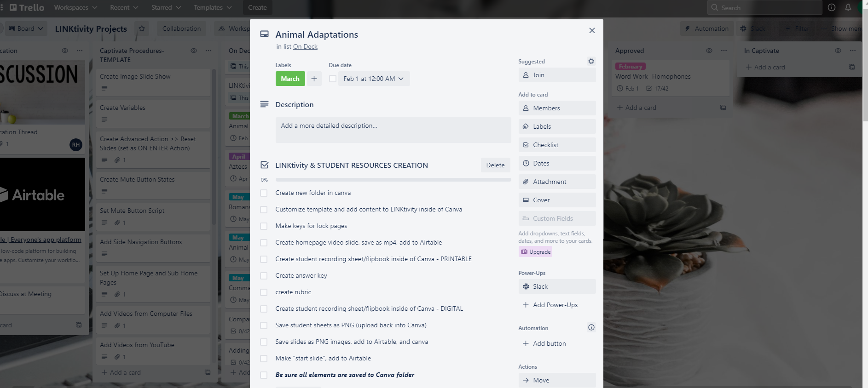Click the Search field in top bar
The width and height of the screenshot is (868, 388).
[764, 7]
